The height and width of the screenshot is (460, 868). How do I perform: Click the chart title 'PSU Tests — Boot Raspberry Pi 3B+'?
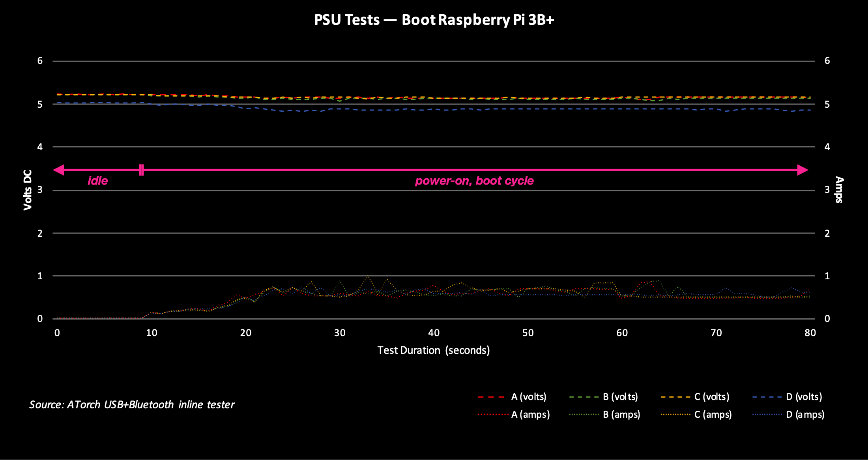434,20
